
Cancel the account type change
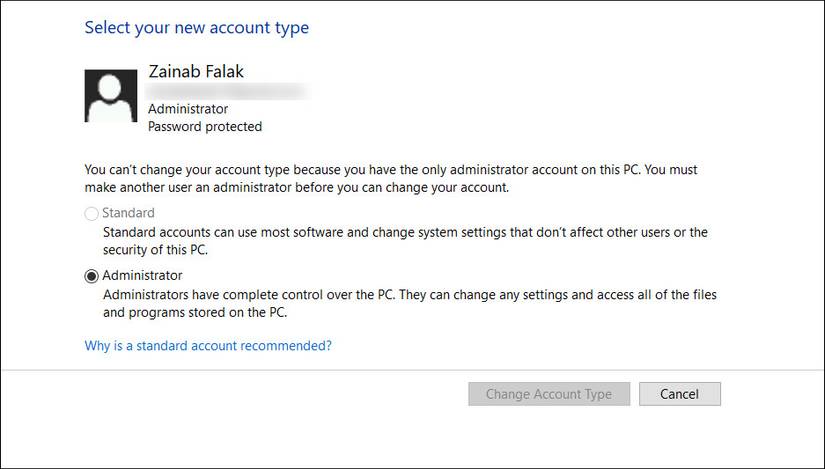pos(679,394)
